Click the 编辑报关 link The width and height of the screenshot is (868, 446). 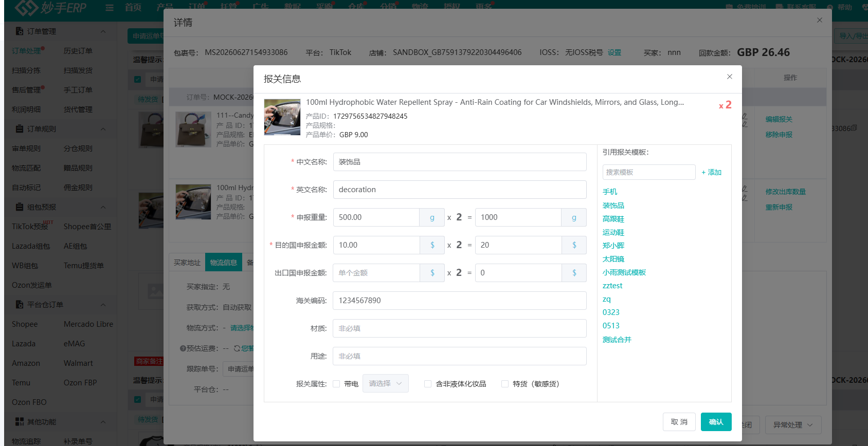(x=779, y=119)
